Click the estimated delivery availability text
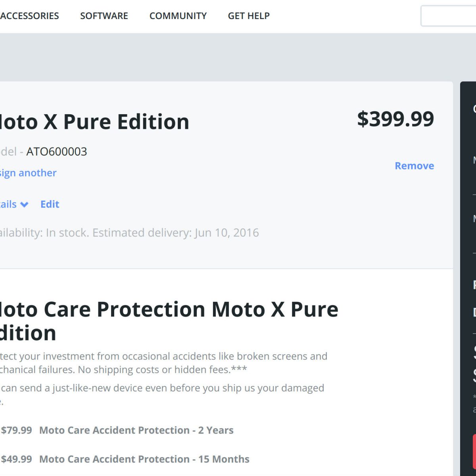Screen dimensions: 476x476 [129, 233]
